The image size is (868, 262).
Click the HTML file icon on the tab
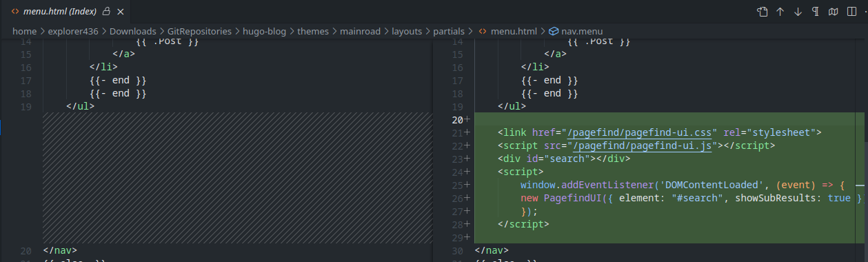coord(15,12)
